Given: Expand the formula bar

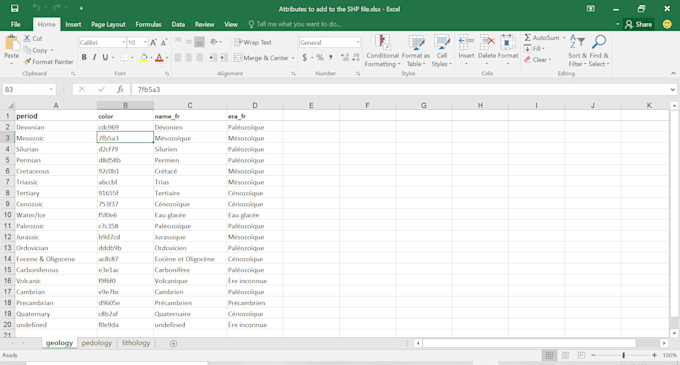Looking at the screenshot, I should tap(672, 90).
